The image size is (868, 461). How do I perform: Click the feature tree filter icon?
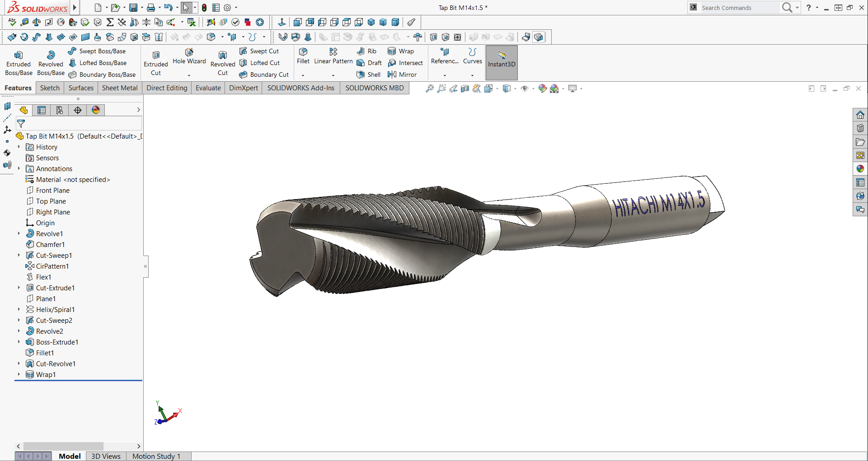pyautogui.click(x=21, y=123)
